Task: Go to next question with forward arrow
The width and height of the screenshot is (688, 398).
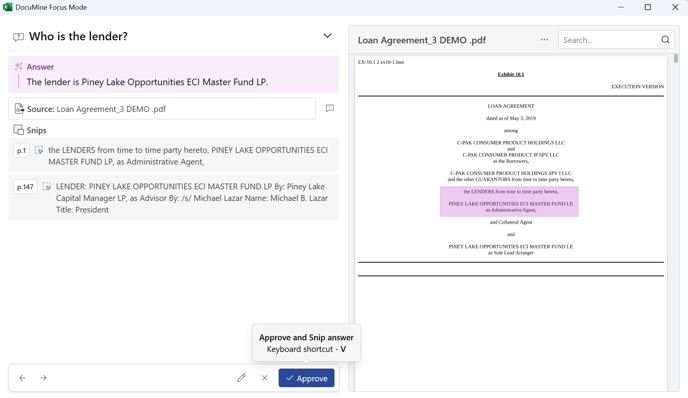Action: point(43,378)
